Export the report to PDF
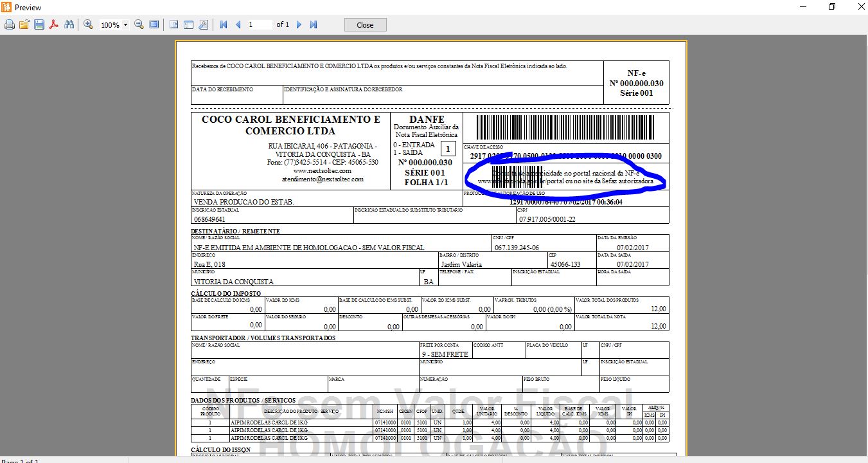This screenshot has height=463, width=868. (x=54, y=25)
